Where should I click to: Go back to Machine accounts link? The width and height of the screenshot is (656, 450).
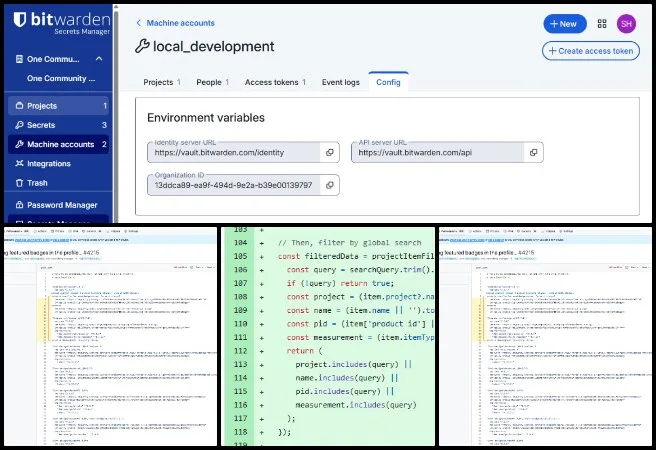(x=180, y=23)
